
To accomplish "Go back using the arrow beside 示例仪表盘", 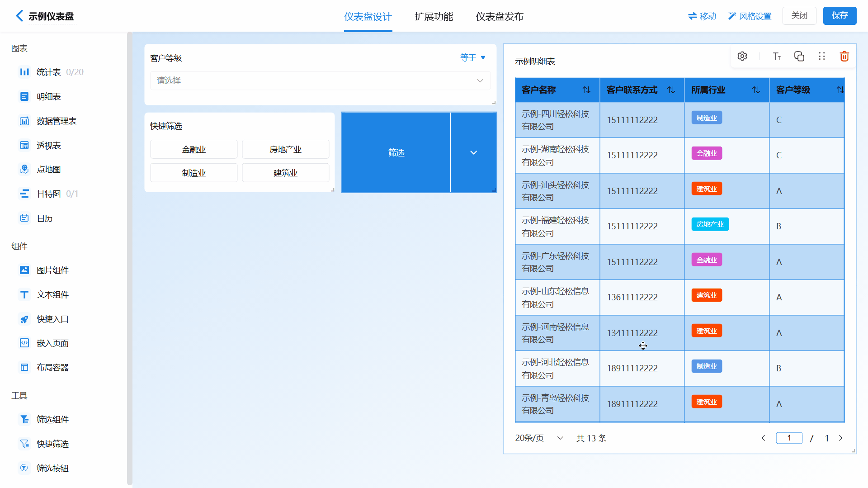I will (19, 16).
